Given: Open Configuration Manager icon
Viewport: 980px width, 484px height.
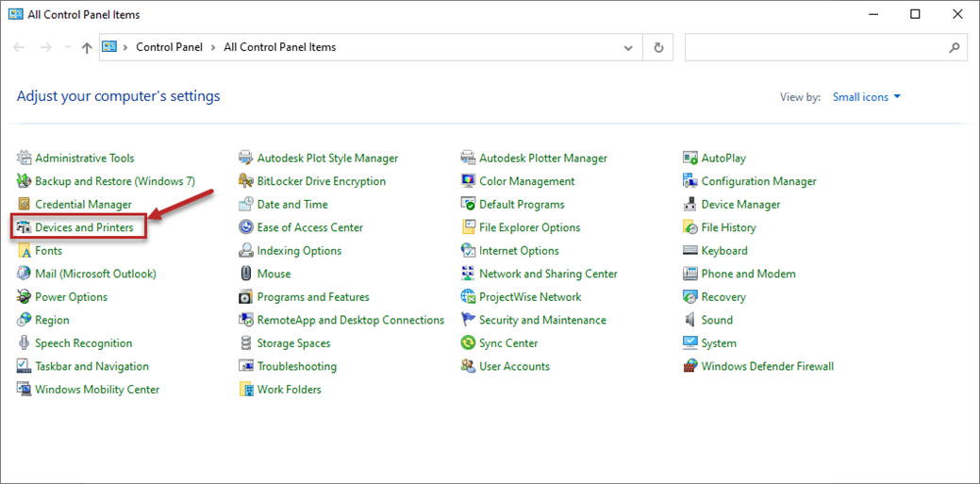Looking at the screenshot, I should tap(690, 181).
